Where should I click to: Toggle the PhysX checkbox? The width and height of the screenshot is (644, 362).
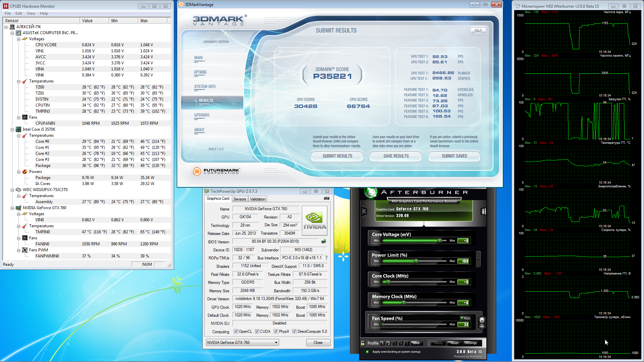[276, 331]
